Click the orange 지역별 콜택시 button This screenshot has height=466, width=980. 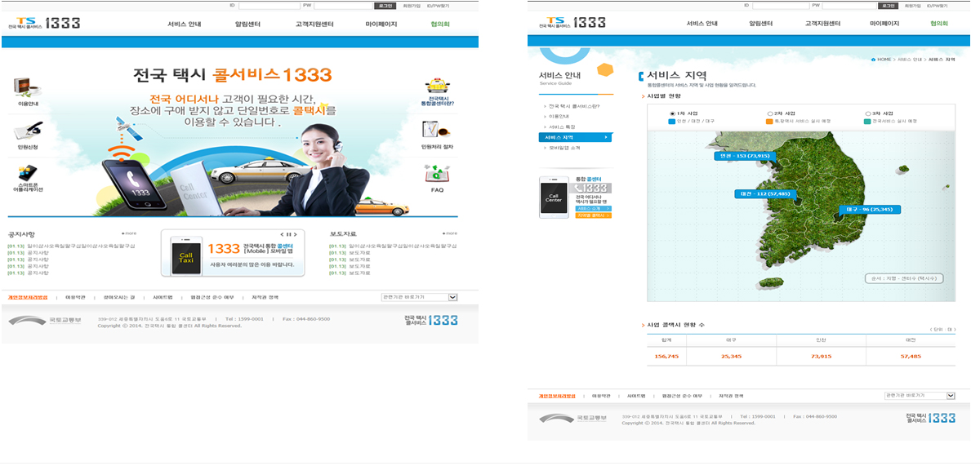tap(594, 215)
